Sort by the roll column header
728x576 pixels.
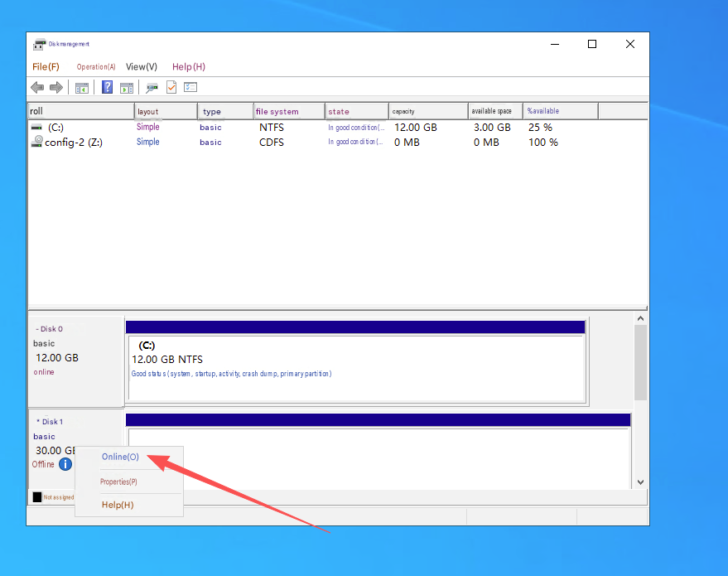click(81, 111)
